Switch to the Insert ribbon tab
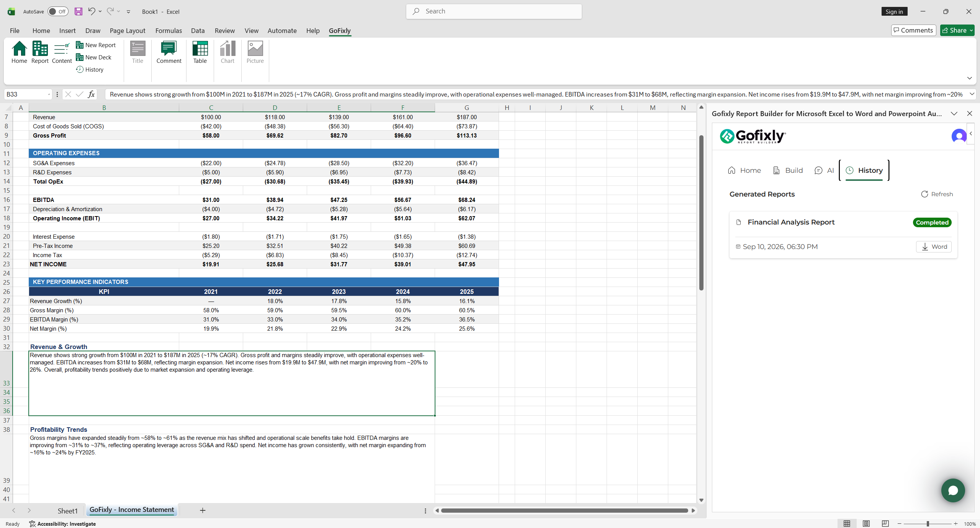Screen dimensions: 980x528 pos(67,30)
